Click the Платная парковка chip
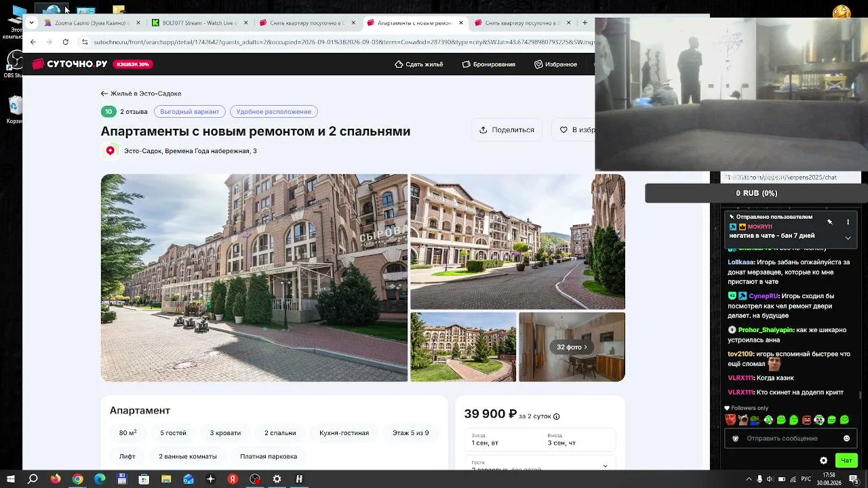 pyautogui.click(x=269, y=457)
